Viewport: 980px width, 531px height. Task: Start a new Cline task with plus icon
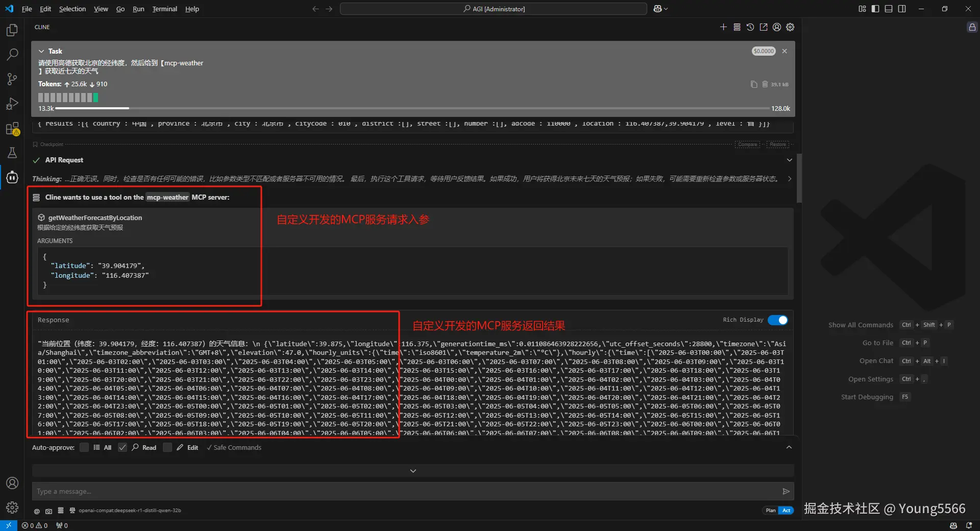(723, 27)
